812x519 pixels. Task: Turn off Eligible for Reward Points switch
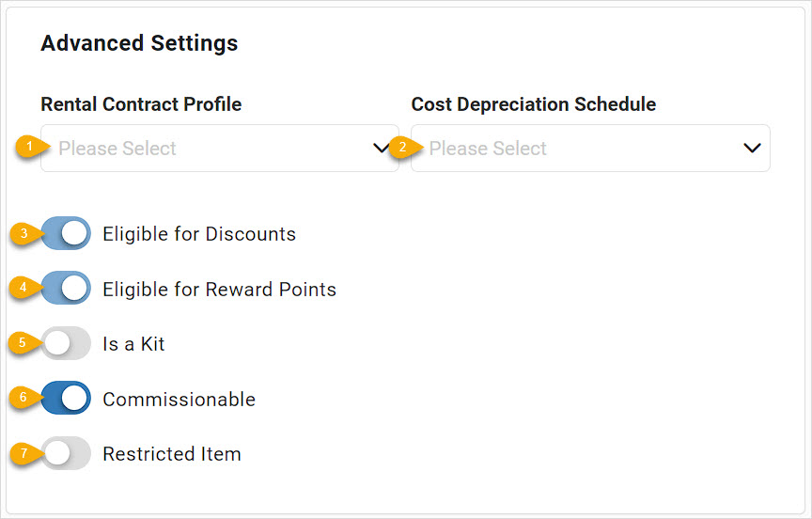[67, 288]
